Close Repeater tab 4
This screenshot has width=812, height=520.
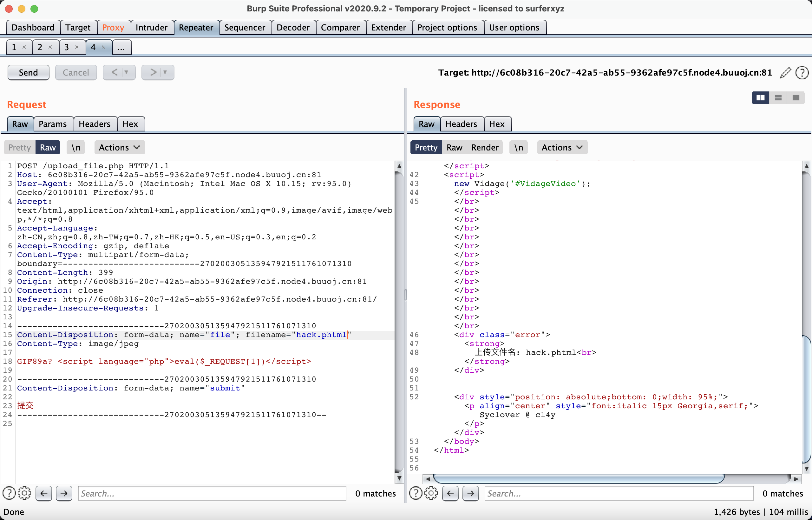click(x=104, y=47)
